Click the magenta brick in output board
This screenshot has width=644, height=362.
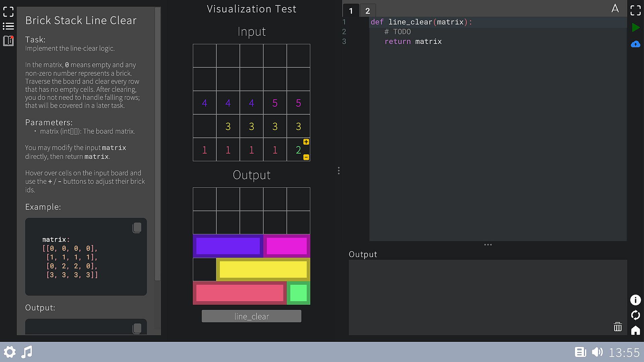pos(287,246)
